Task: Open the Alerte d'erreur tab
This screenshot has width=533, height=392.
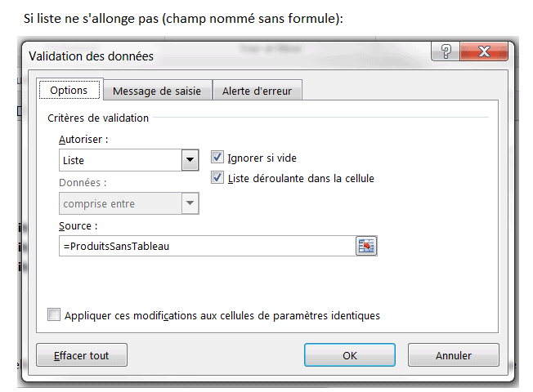Action: [x=257, y=91]
